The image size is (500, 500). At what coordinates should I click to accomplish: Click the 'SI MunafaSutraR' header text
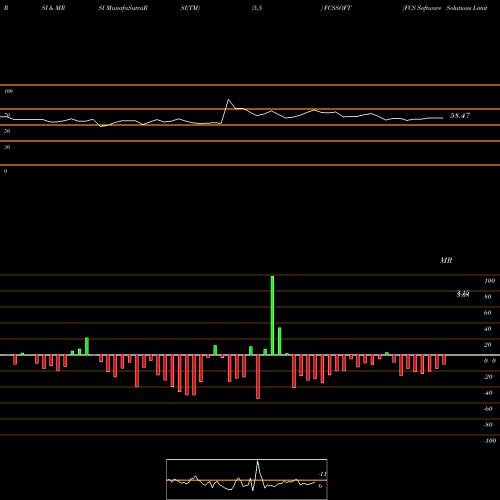pyautogui.click(x=123, y=8)
